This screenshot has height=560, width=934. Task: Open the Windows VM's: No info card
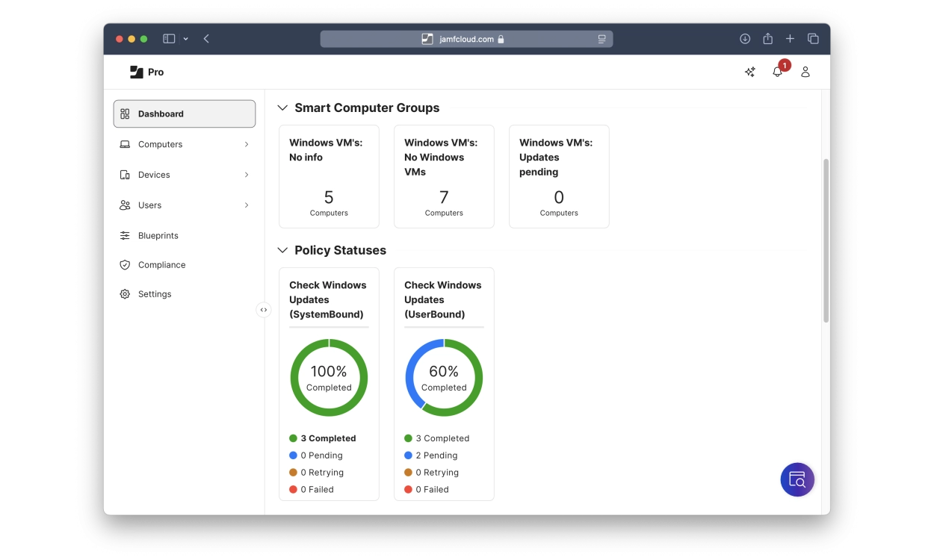pos(329,176)
